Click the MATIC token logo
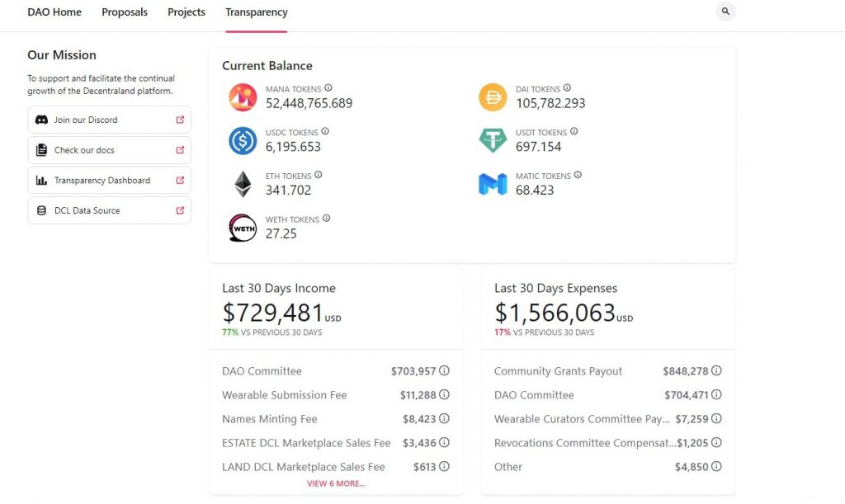The width and height of the screenshot is (845, 504). point(493,184)
